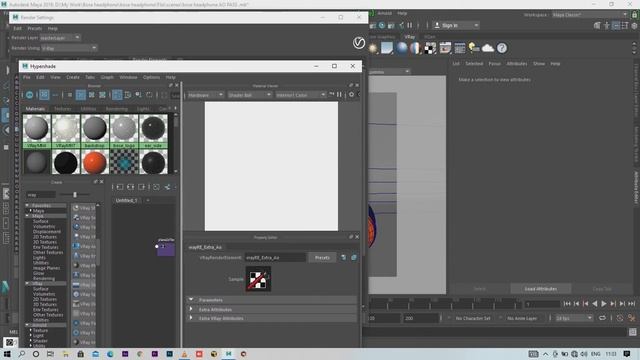Open the Interior Color environment dropdown
Image resolution: width=640 pixels, height=360 pixels.
(300, 95)
